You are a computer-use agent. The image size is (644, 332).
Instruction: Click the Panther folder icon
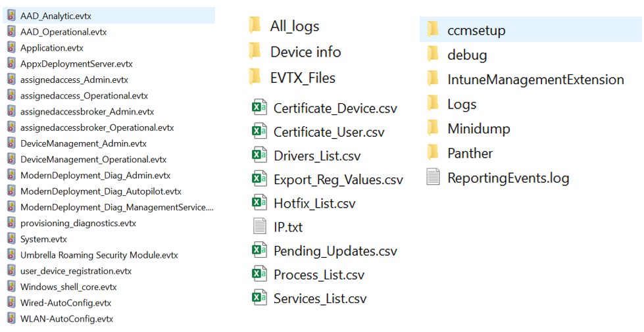pyautogui.click(x=432, y=153)
